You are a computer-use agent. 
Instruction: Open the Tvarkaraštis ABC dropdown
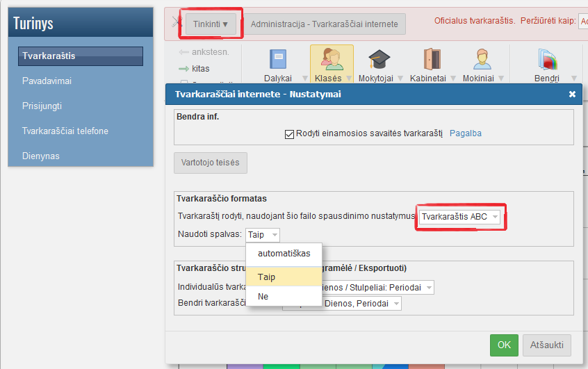(x=460, y=217)
